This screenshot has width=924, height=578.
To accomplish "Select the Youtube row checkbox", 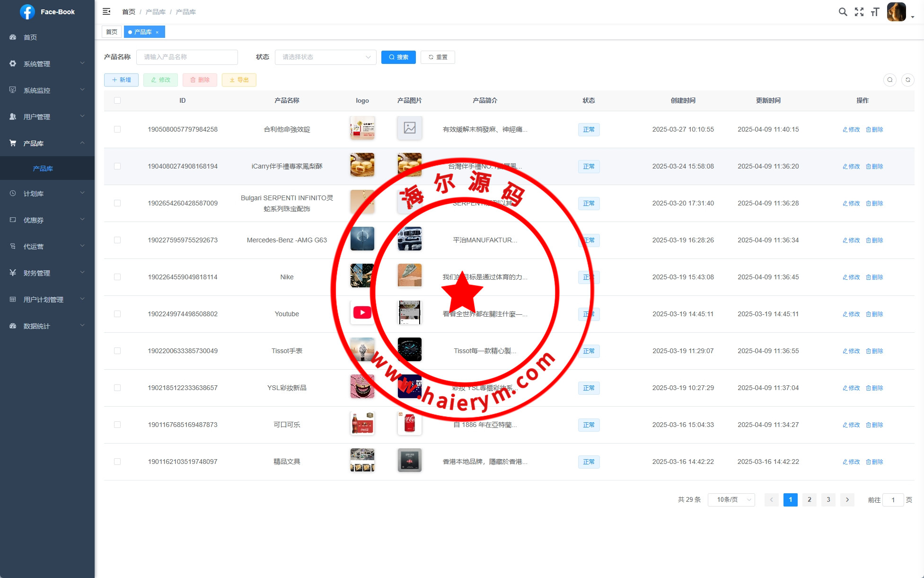I will pyautogui.click(x=117, y=314).
